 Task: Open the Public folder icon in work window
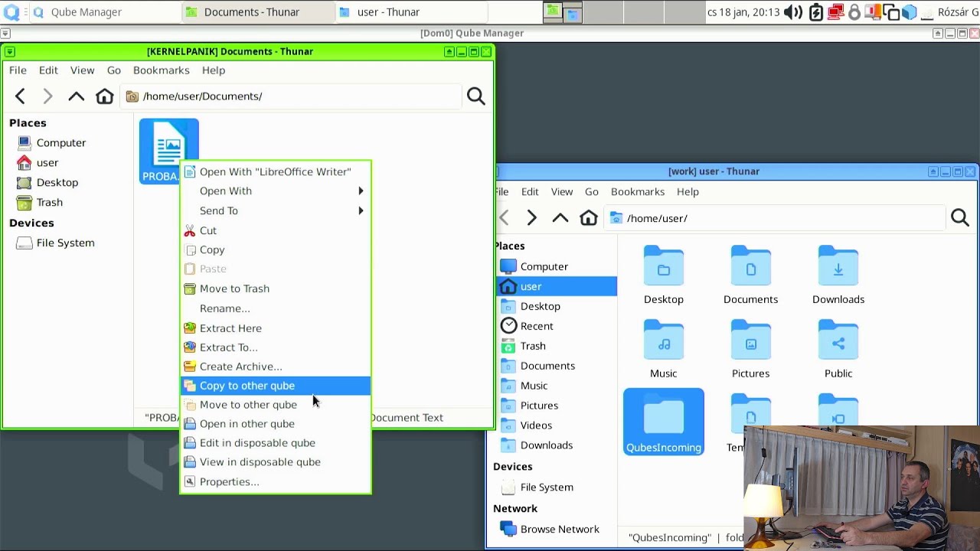(x=838, y=350)
